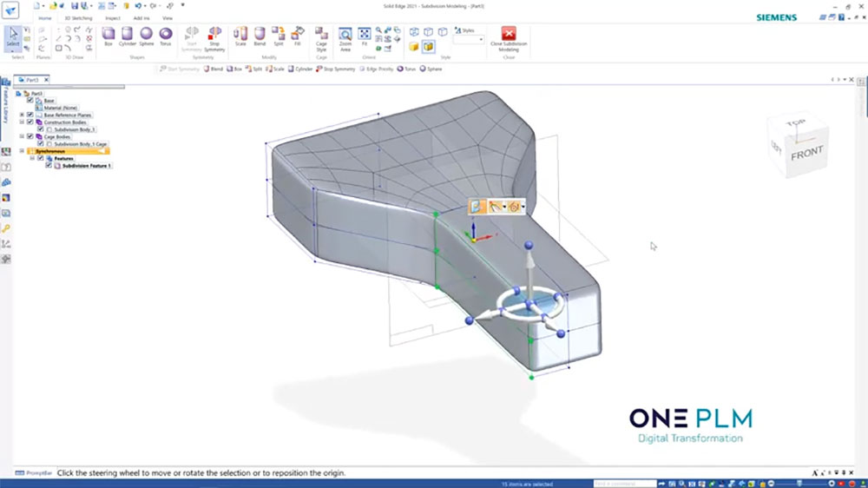
Task: Toggle Cage Bodies checkbox
Action: pyautogui.click(x=30, y=136)
